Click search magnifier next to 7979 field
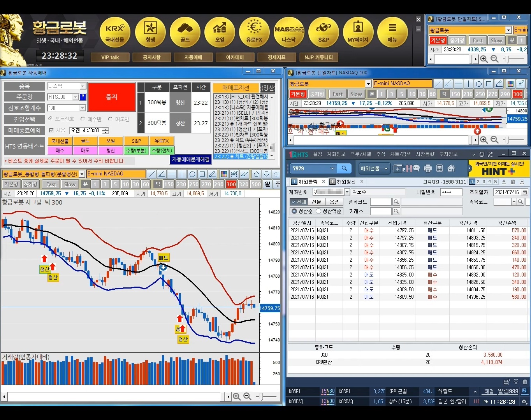 pos(344,168)
